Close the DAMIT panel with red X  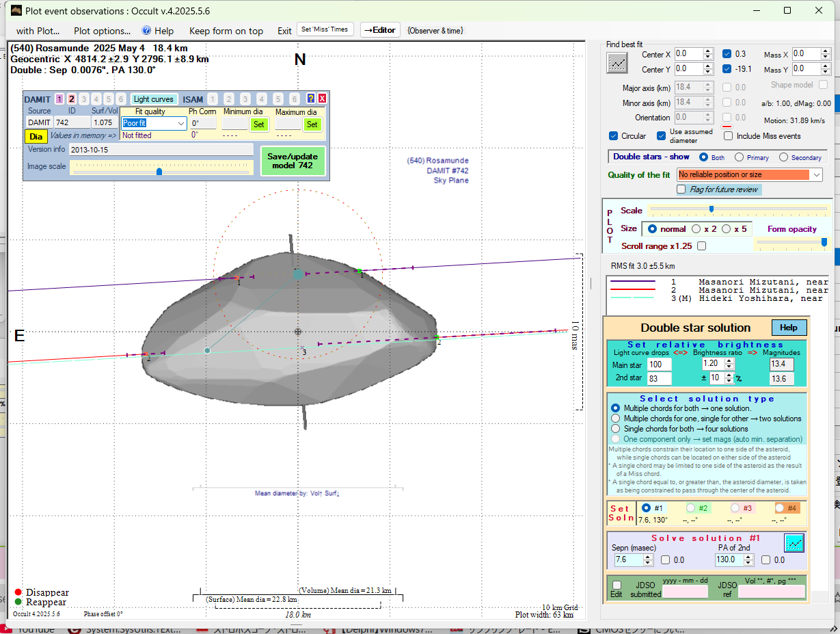point(322,99)
